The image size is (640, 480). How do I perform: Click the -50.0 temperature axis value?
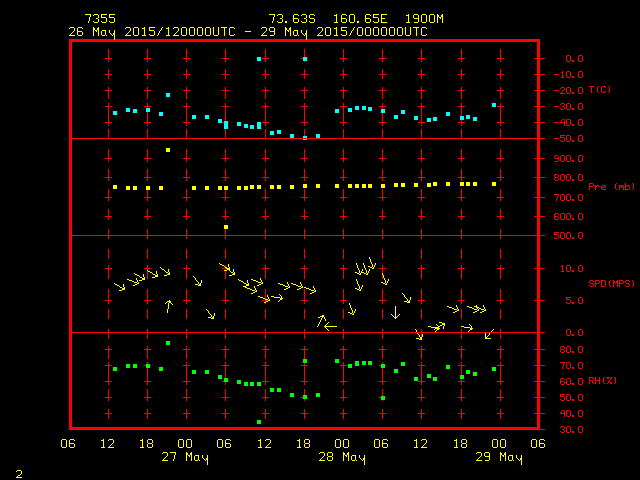click(569, 138)
